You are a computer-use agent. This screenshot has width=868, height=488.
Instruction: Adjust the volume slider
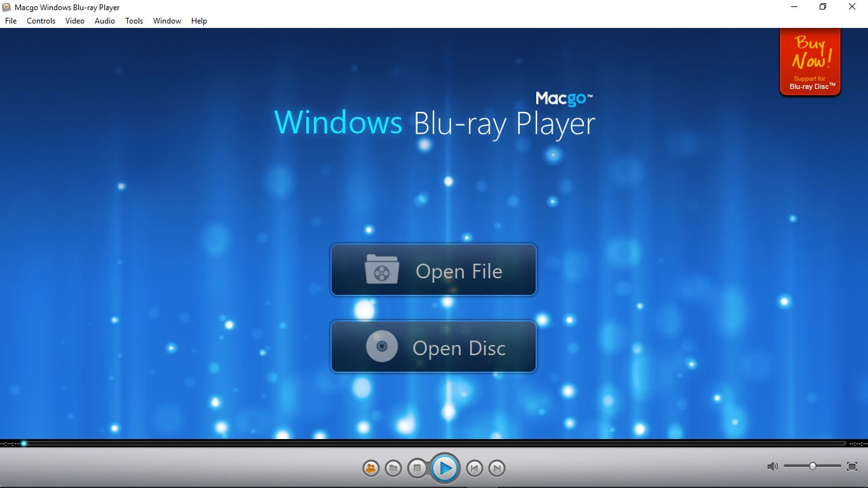click(x=812, y=466)
